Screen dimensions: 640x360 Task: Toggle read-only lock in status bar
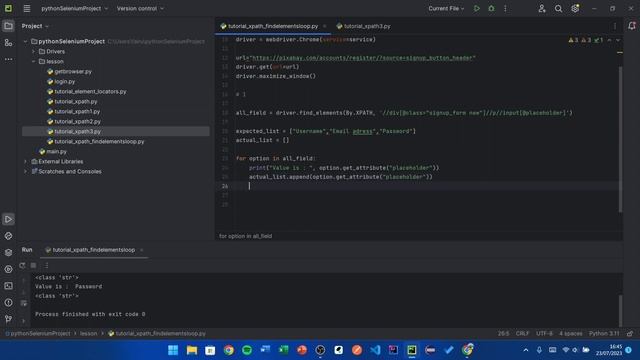point(630,333)
